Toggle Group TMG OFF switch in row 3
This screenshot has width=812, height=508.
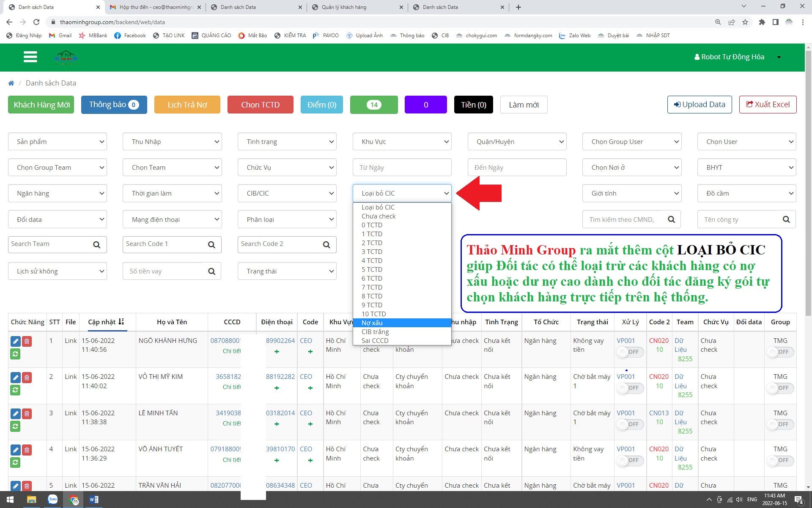click(780, 424)
